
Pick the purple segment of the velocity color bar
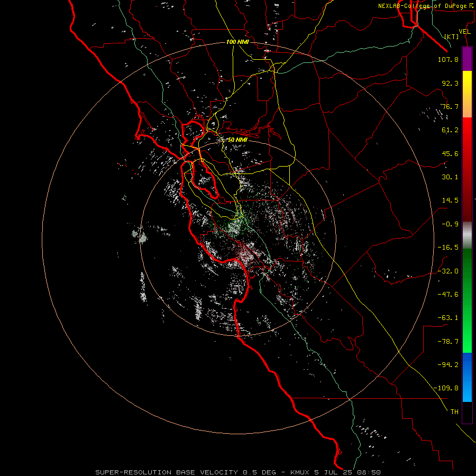tap(467, 59)
